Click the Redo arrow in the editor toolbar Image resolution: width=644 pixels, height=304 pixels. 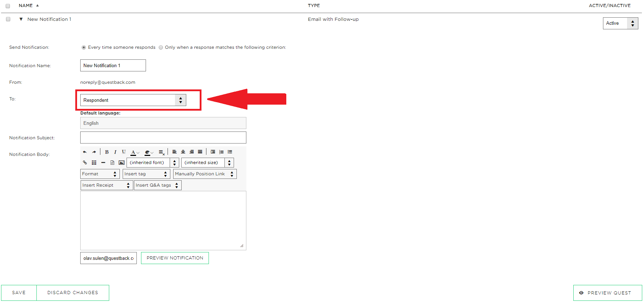(94, 152)
